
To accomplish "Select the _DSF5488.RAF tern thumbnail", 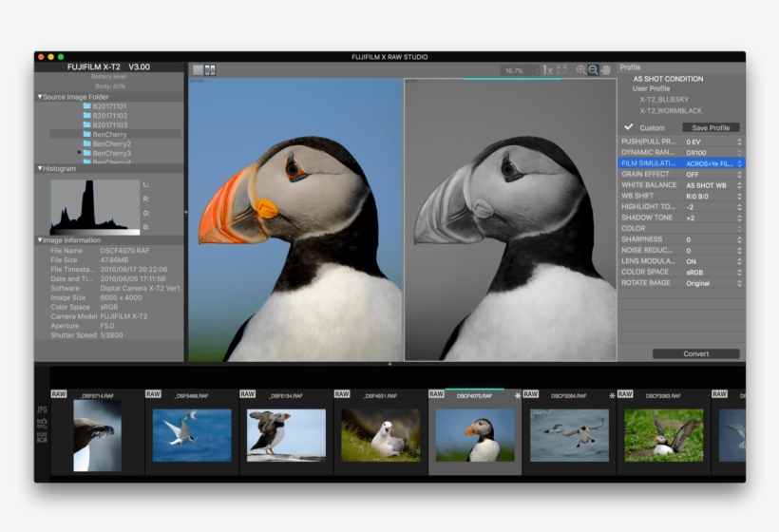I will [x=192, y=435].
